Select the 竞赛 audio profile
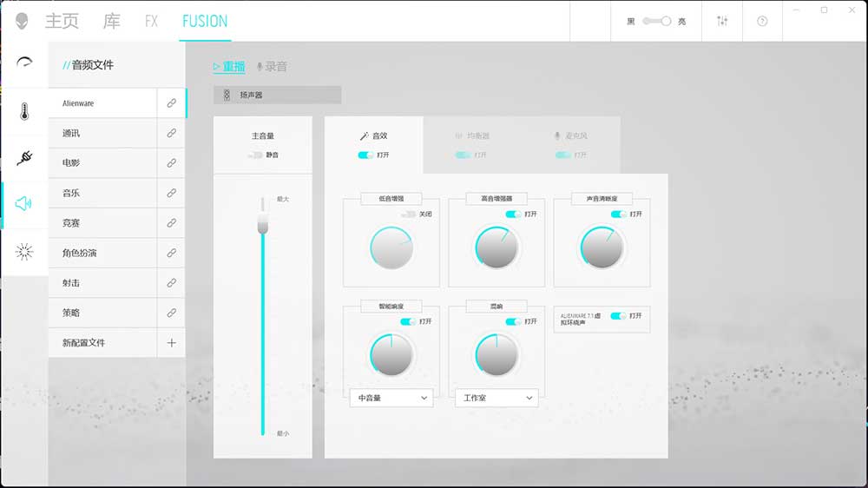 pyautogui.click(x=102, y=222)
